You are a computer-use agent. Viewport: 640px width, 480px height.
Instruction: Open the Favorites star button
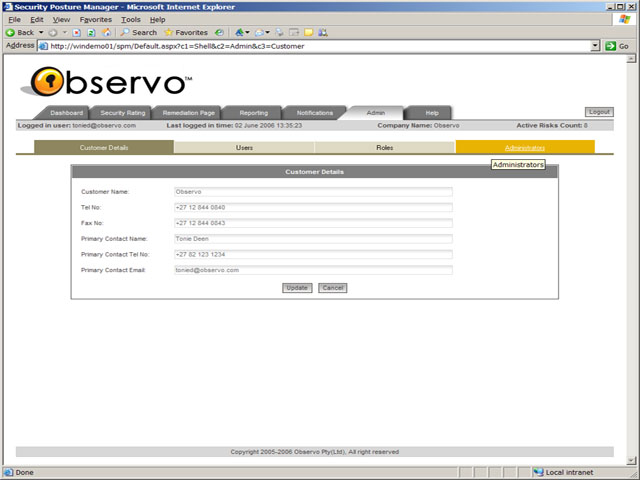[x=186, y=33]
